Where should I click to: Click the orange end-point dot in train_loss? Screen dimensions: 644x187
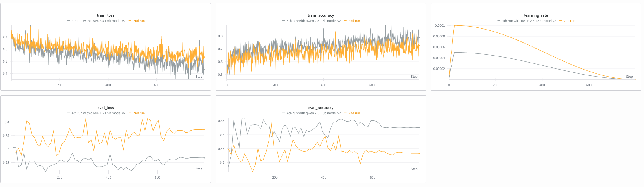pyautogui.click(x=204, y=57)
